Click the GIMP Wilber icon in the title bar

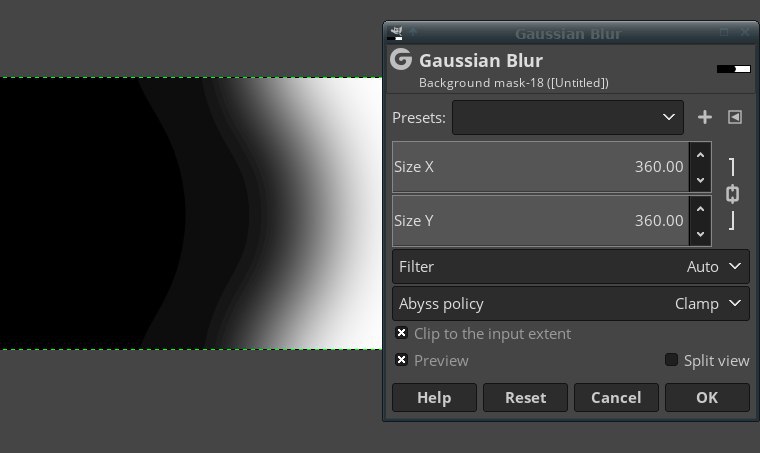(396, 33)
